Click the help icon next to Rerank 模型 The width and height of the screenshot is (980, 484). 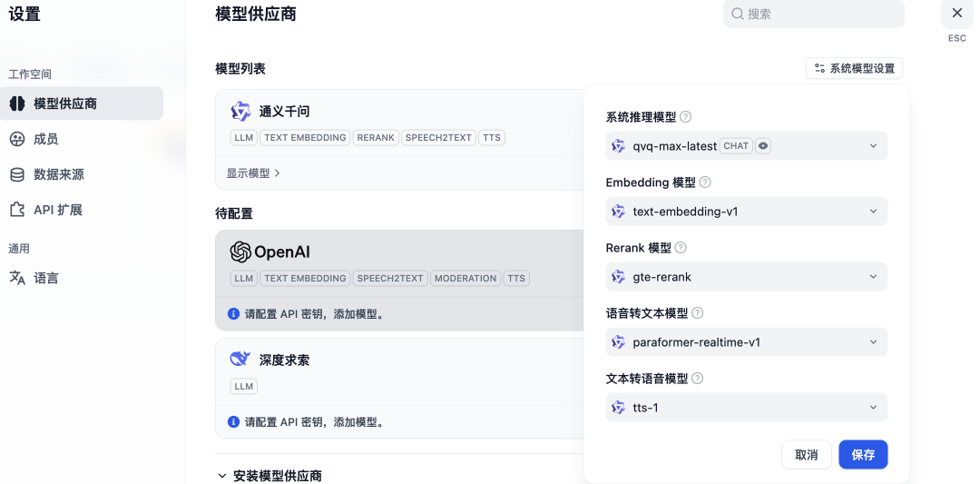tap(681, 248)
